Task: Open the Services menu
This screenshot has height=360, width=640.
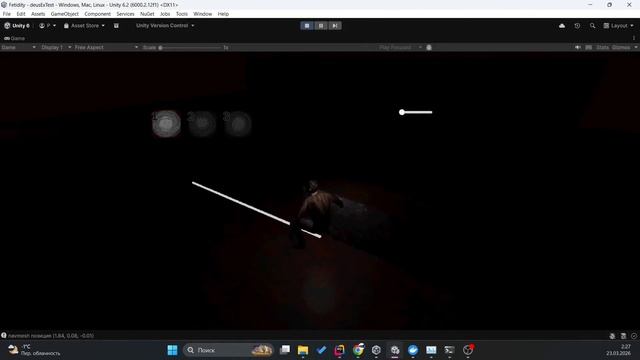Action: tap(125, 14)
